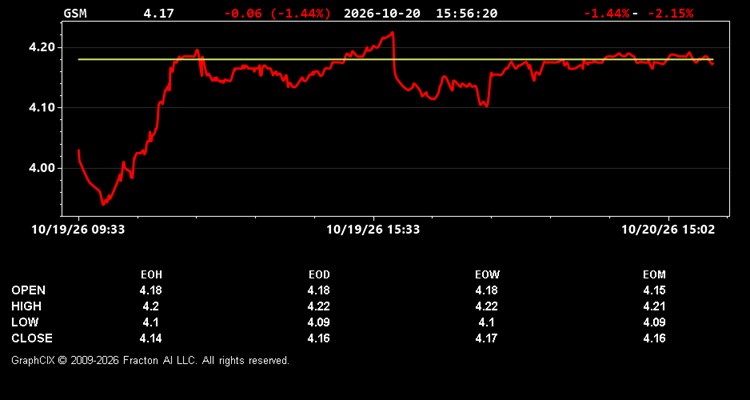This screenshot has width=750, height=400.
Task: Click the EOH column header
Action: click(151, 275)
